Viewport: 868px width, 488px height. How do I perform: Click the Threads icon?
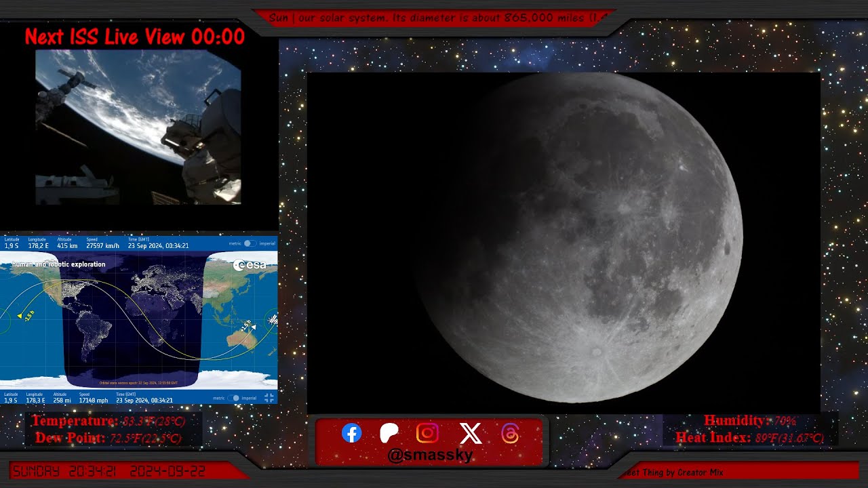pyautogui.click(x=510, y=433)
